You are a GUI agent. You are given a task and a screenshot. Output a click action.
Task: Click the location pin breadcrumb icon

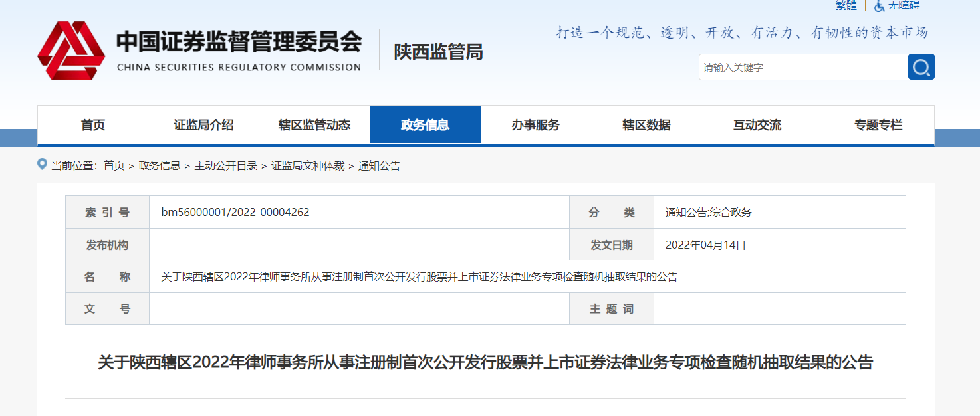(43, 165)
